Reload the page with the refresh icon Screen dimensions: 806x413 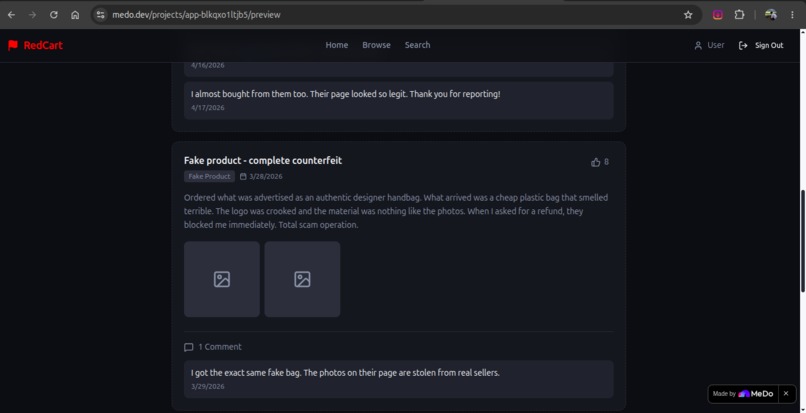(x=53, y=15)
